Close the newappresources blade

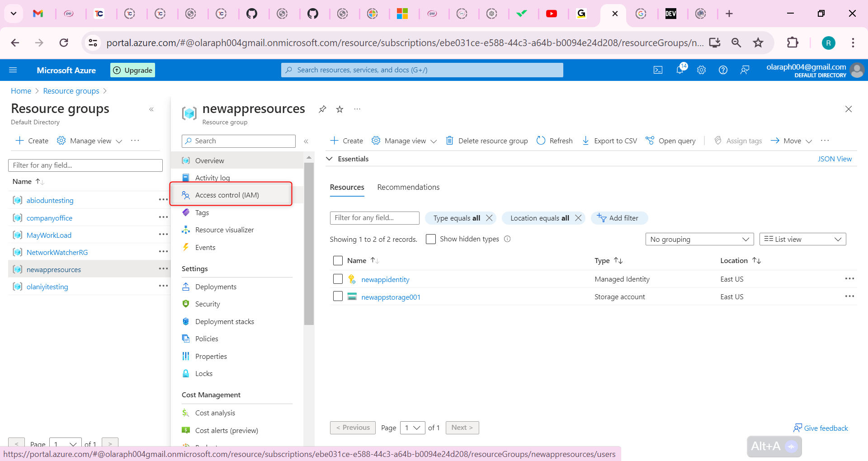coord(849,109)
